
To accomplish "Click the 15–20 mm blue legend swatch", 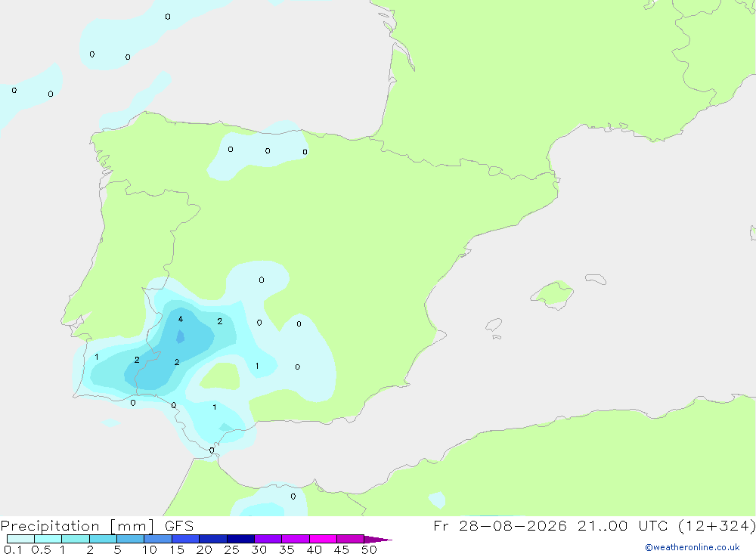I will (x=186, y=539).
